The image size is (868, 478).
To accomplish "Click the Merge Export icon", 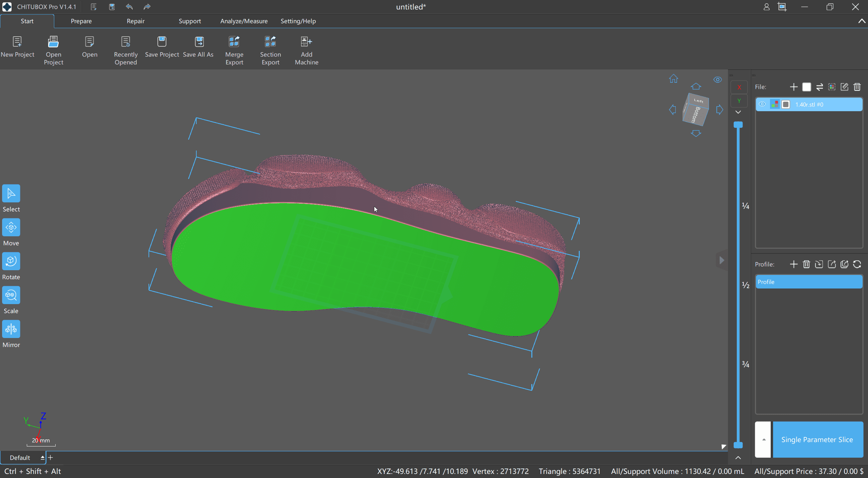I will [x=234, y=42].
